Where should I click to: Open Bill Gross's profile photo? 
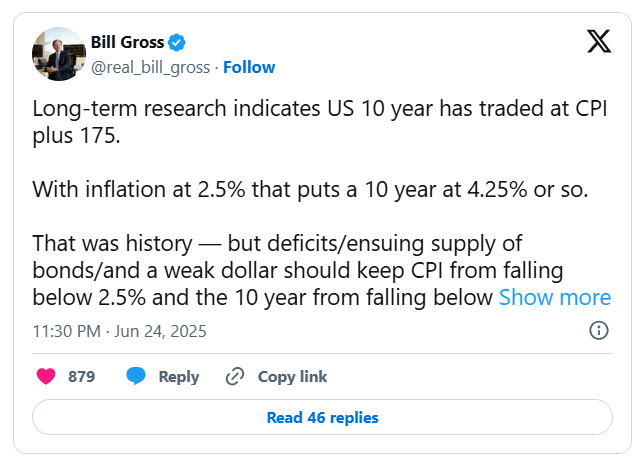[59, 54]
